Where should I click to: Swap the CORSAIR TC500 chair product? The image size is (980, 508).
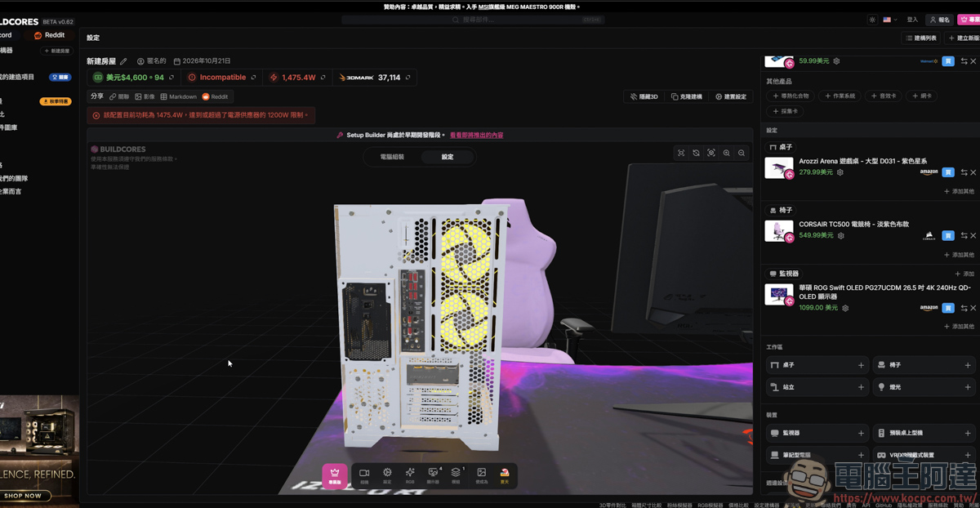964,235
